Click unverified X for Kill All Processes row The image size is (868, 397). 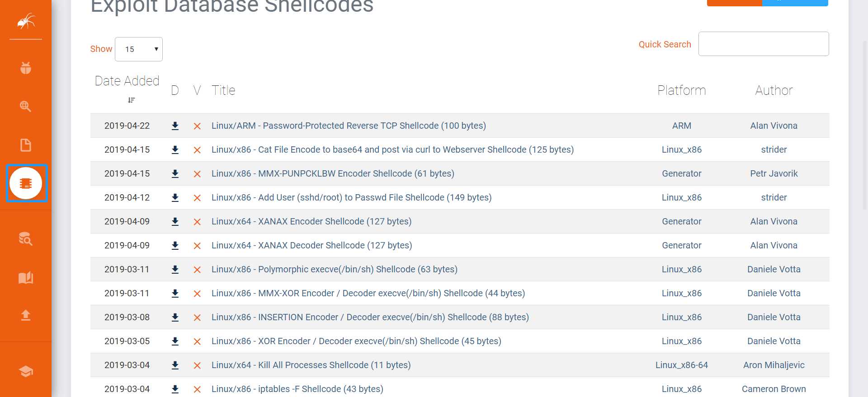click(197, 365)
